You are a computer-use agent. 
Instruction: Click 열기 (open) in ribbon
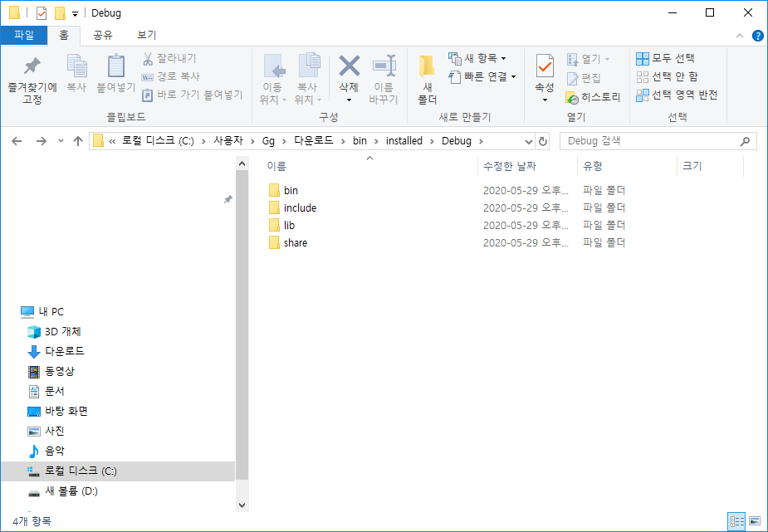(588, 59)
